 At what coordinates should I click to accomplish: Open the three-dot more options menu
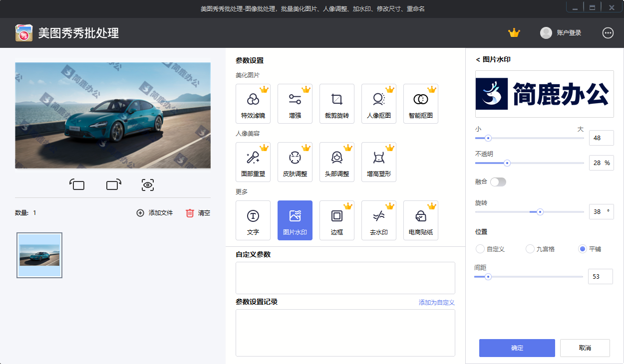point(608,33)
